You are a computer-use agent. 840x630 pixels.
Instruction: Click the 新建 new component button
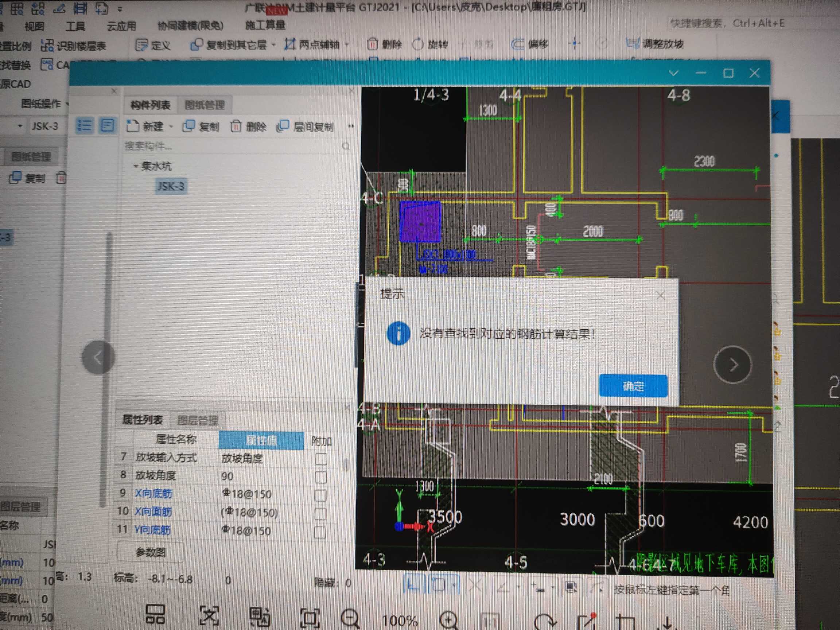point(145,126)
